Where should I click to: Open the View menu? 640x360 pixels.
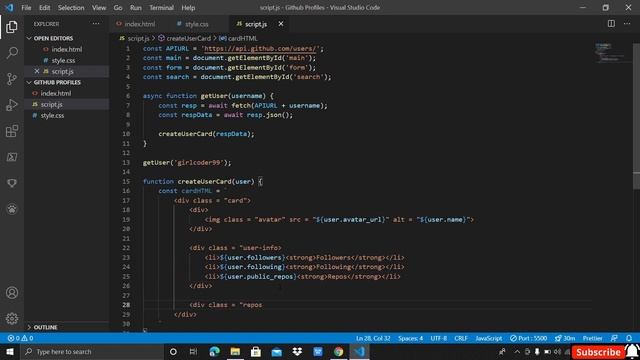99,8
